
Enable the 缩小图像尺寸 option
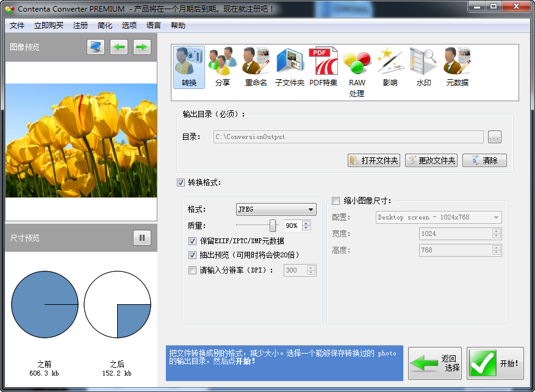[335, 201]
